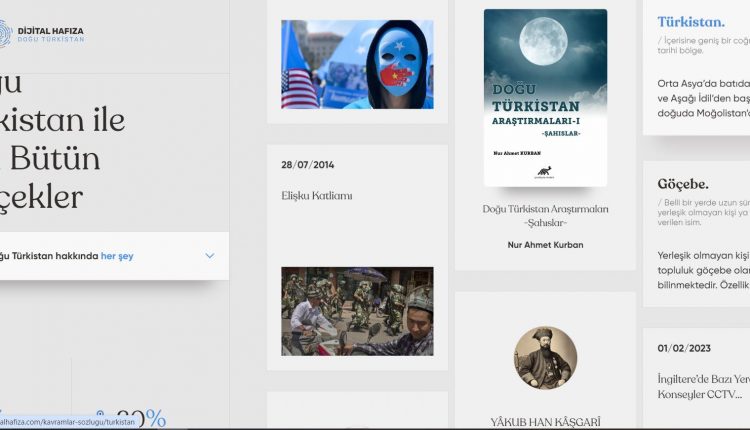Select the 28/07/2014 date label

(x=307, y=164)
